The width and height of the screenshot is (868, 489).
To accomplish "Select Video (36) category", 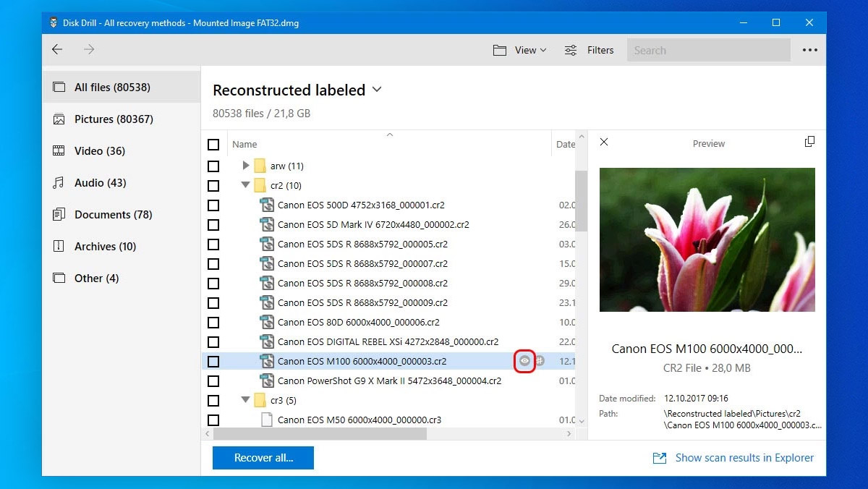I will (x=121, y=151).
